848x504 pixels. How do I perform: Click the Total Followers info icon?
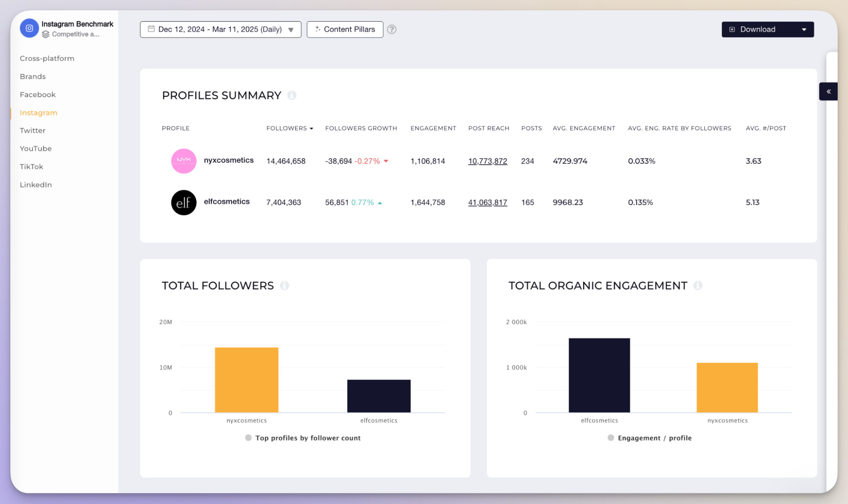click(284, 286)
